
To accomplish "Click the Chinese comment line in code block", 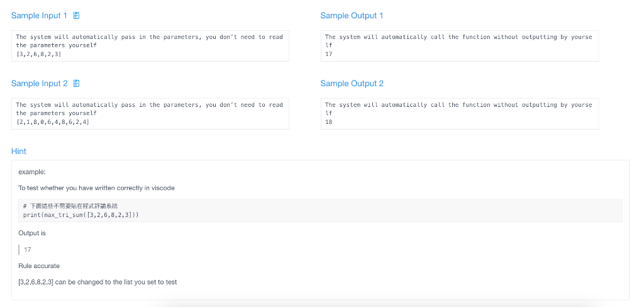I will (70, 206).
